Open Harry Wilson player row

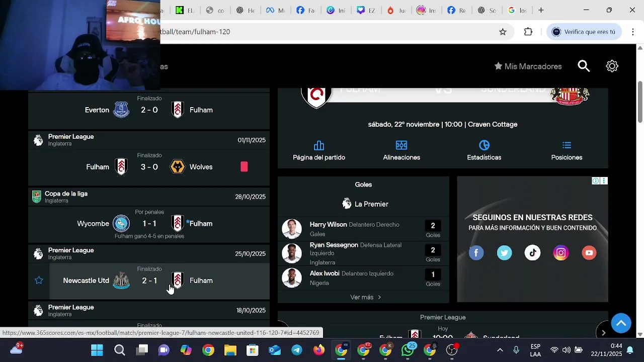pyautogui.click(x=363, y=229)
